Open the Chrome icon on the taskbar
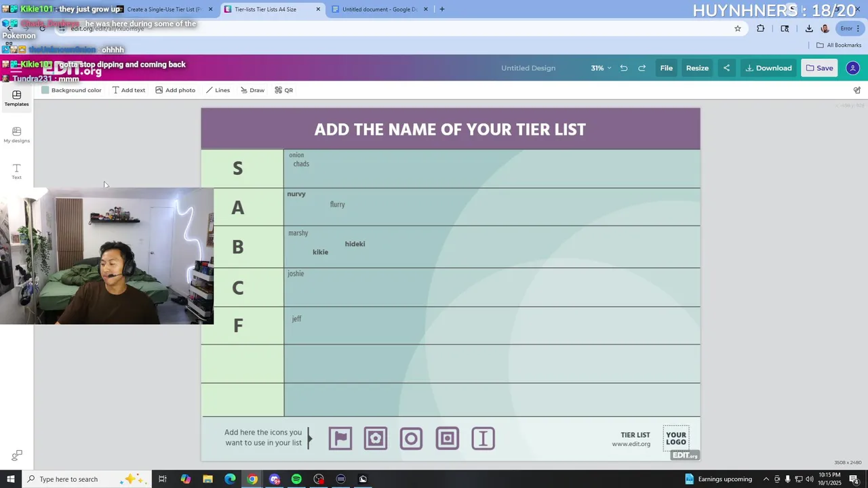This screenshot has height=488, width=868. coord(252,479)
